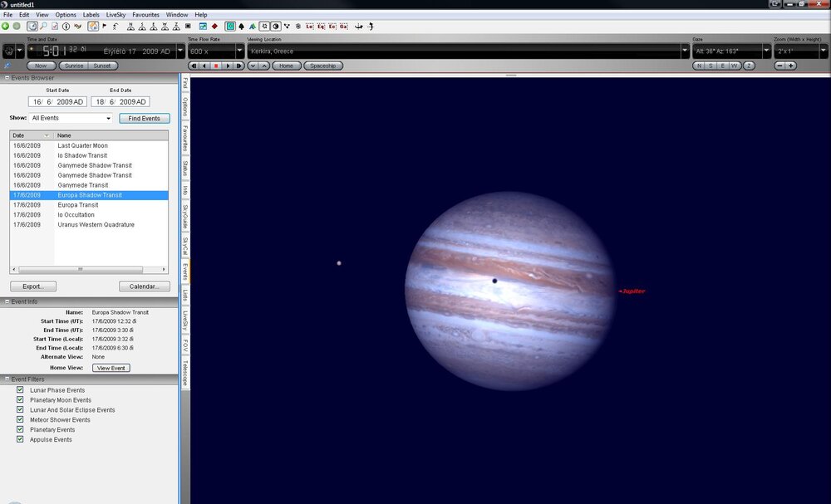Click the anchor icon on the toolbar
Viewport: 831px width, 504px height.
(358, 26)
